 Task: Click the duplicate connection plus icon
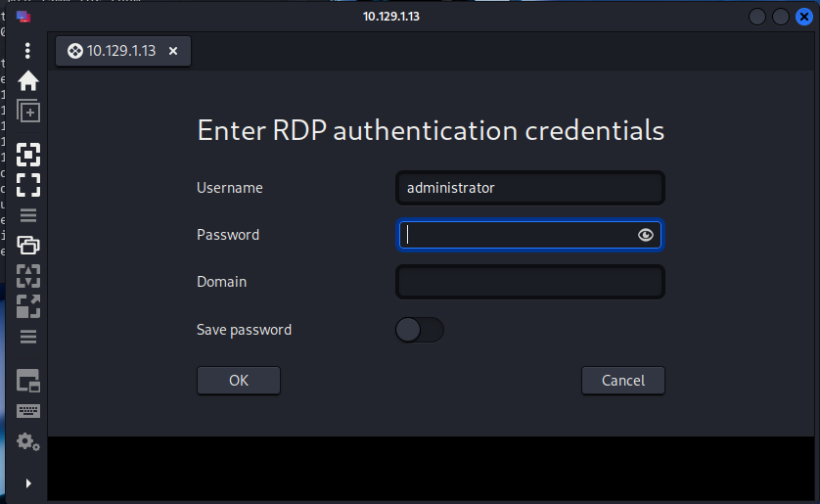(x=28, y=111)
